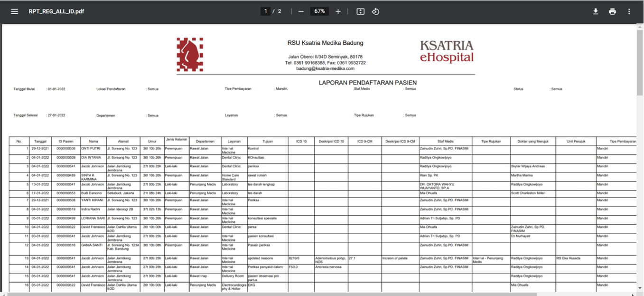Click the ICD 10 column header

(x=301, y=141)
